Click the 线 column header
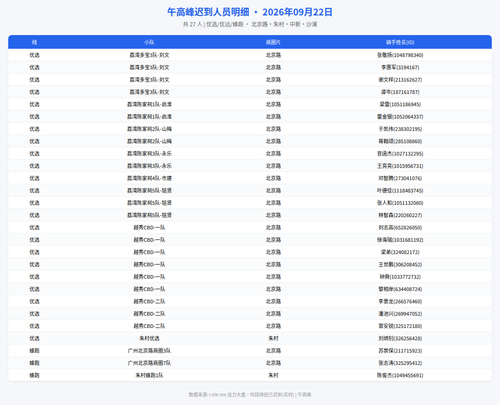The image size is (500, 405). pyautogui.click(x=34, y=42)
